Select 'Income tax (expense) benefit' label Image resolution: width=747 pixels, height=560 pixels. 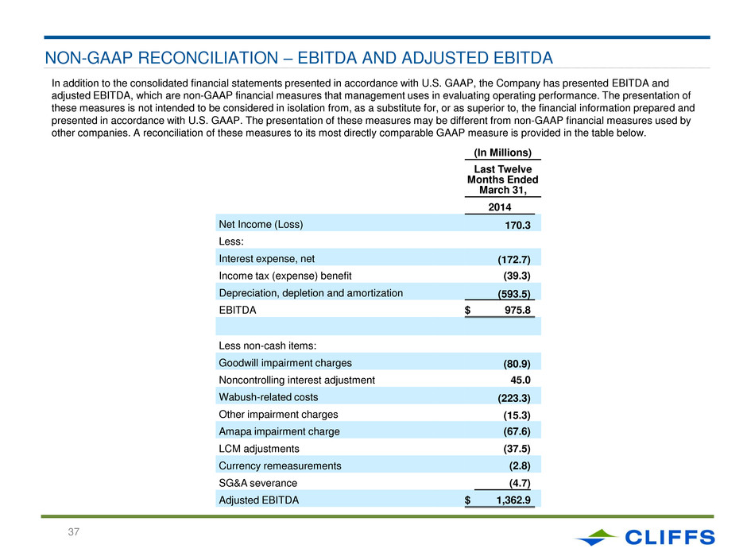(x=284, y=276)
